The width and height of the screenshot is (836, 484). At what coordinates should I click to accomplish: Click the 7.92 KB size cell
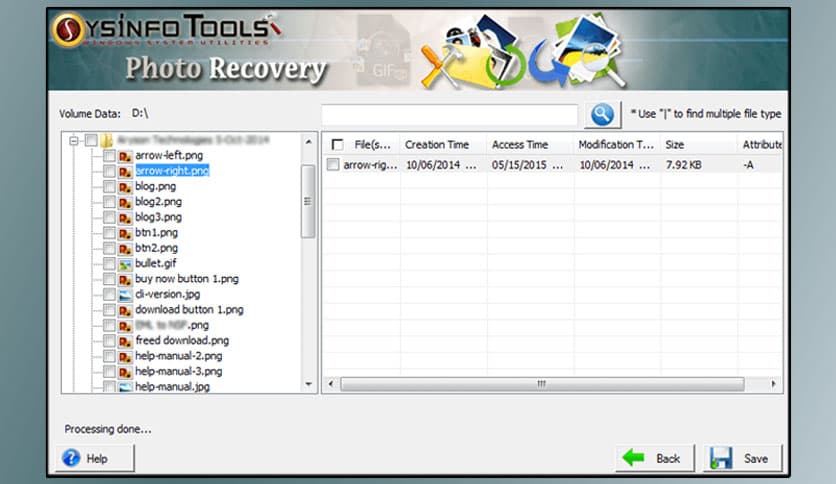[x=684, y=165]
